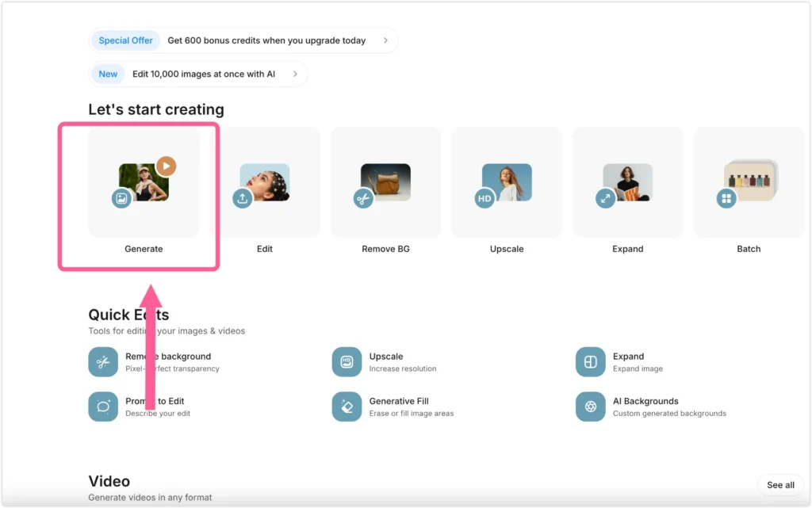Click the Upscale card label
Screen dimensions: 812x508
pos(507,249)
